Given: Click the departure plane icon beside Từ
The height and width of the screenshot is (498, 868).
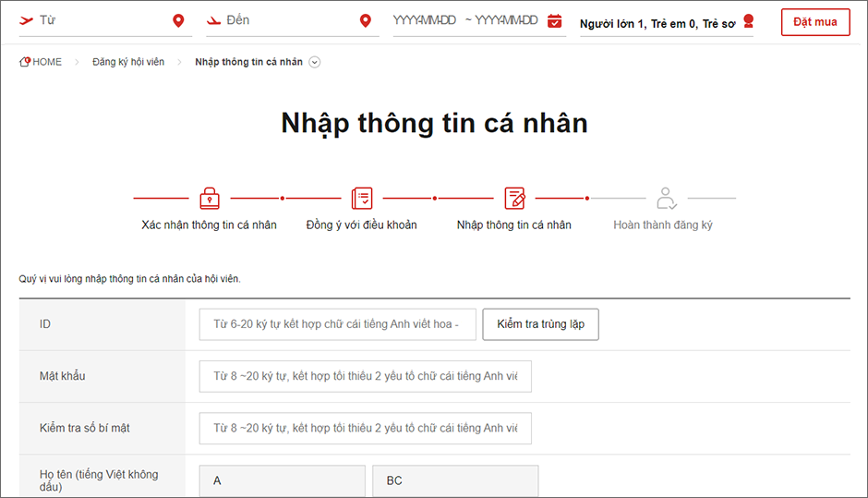Looking at the screenshot, I should (25, 20).
